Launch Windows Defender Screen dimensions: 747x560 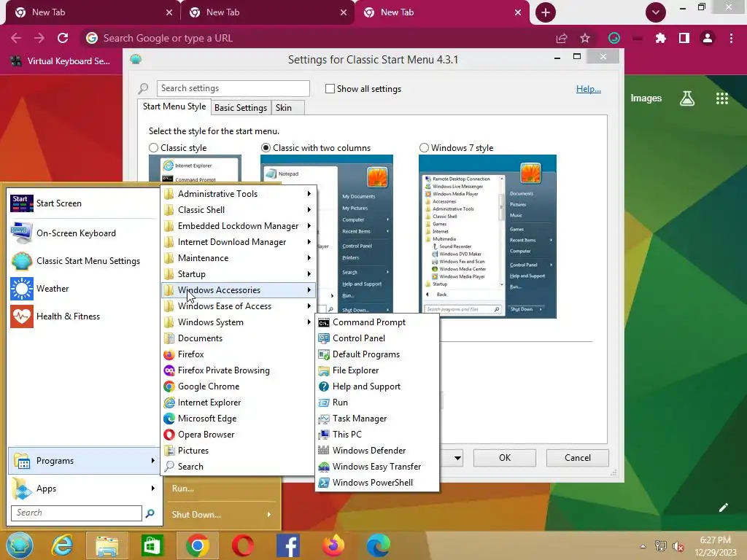[376, 451]
